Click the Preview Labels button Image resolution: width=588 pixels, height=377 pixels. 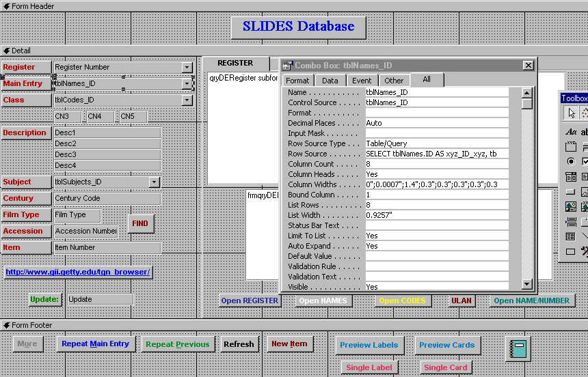[369, 345]
